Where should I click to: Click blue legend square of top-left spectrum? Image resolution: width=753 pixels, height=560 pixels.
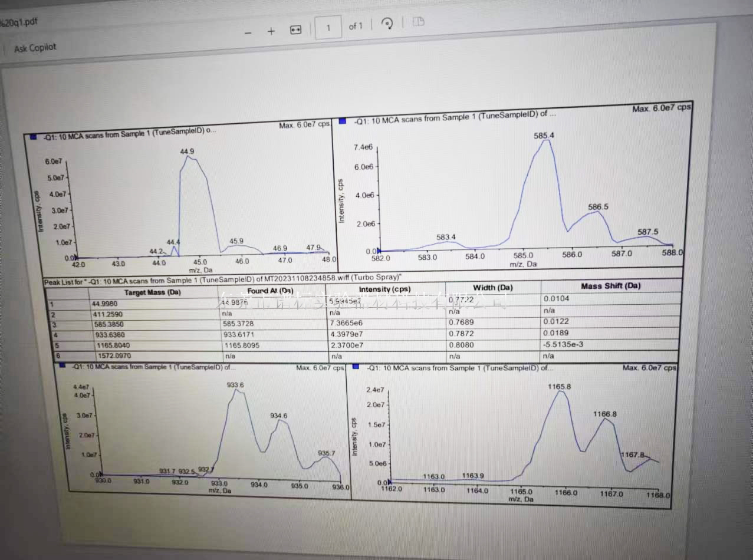click(33, 137)
